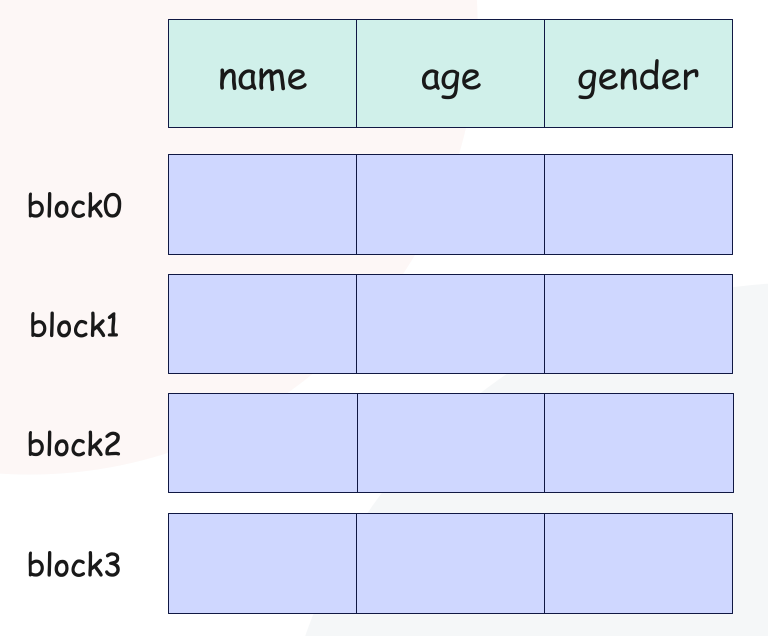Click block1's age column cell
The height and width of the screenshot is (636, 768).
450,324
